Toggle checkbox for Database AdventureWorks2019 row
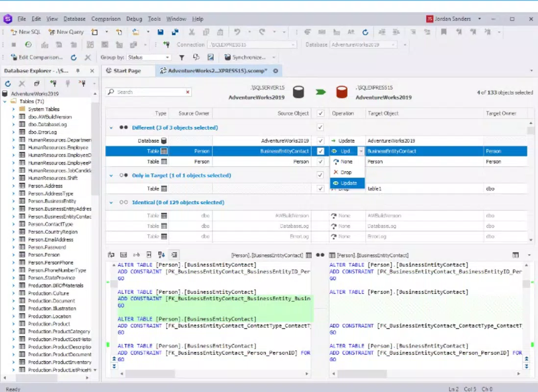Screen dimensions: 538x392 (x=320, y=141)
